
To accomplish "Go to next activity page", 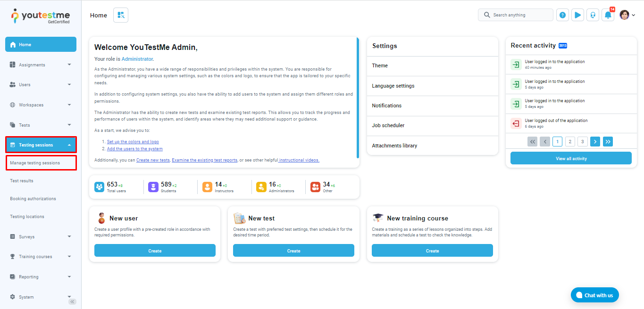I will [595, 141].
